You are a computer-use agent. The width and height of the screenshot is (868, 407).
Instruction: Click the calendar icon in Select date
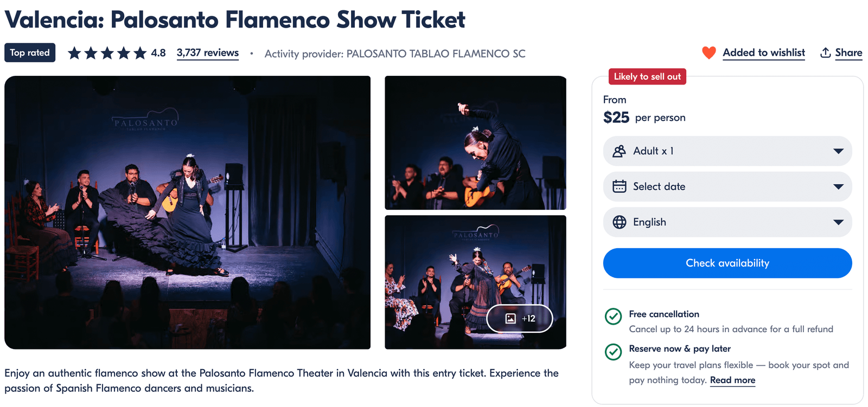(619, 186)
